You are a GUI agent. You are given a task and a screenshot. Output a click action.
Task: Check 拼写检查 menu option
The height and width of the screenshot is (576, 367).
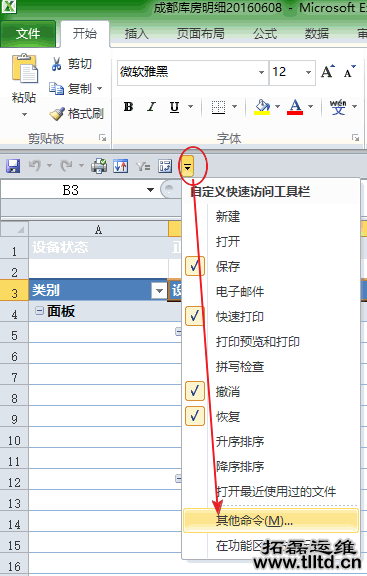pyautogui.click(x=270, y=367)
